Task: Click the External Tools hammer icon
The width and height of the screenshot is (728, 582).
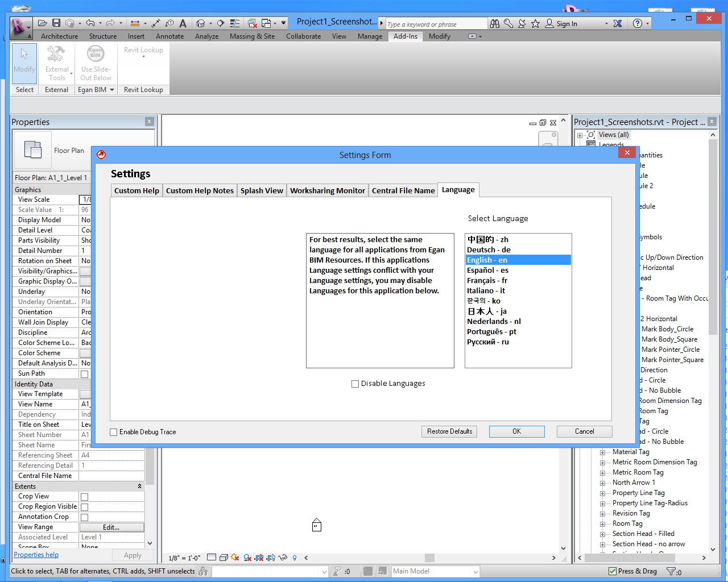Action: (x=56, y=54)
